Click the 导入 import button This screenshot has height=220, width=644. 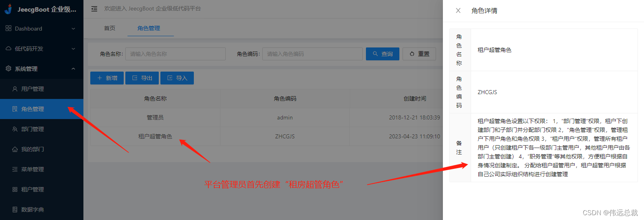(177, 78)
